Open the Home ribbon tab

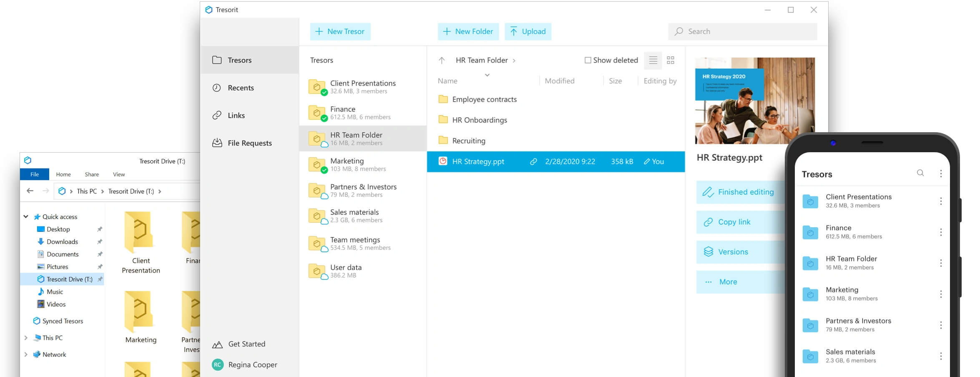click(63, 174)
